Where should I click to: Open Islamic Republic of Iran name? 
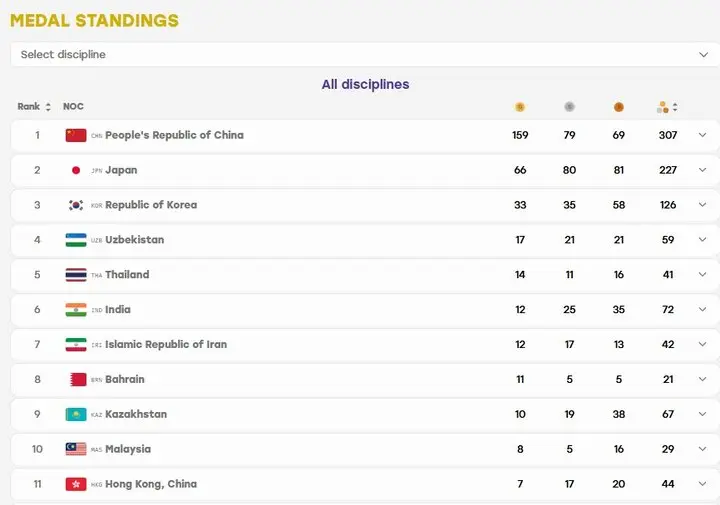(166, 344)
